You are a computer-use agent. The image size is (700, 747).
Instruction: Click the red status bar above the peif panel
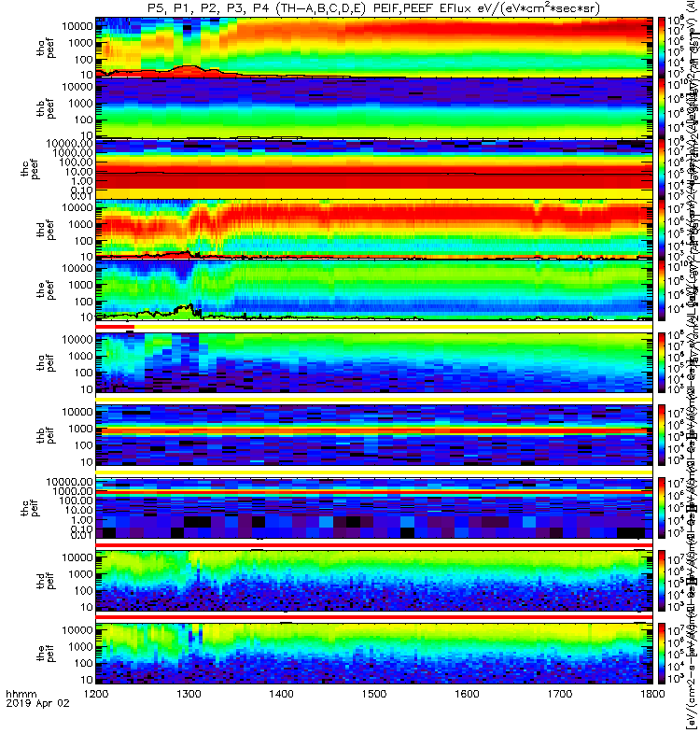(x=374, y=617)
